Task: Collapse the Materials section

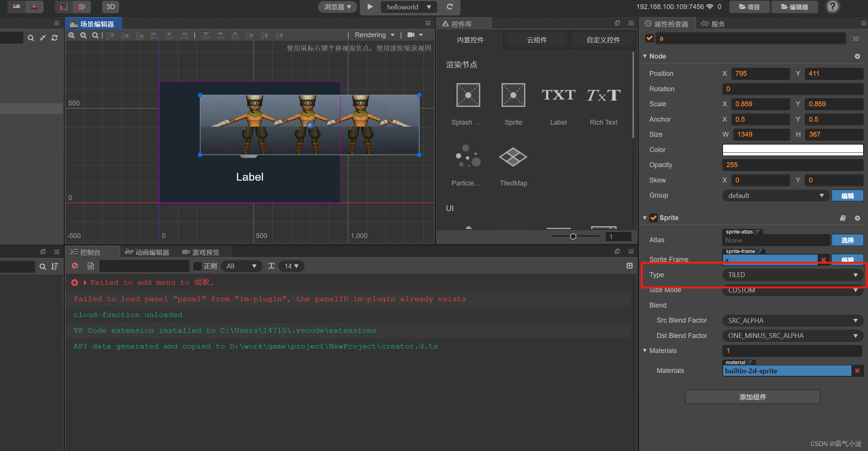Action: point(645,351)
